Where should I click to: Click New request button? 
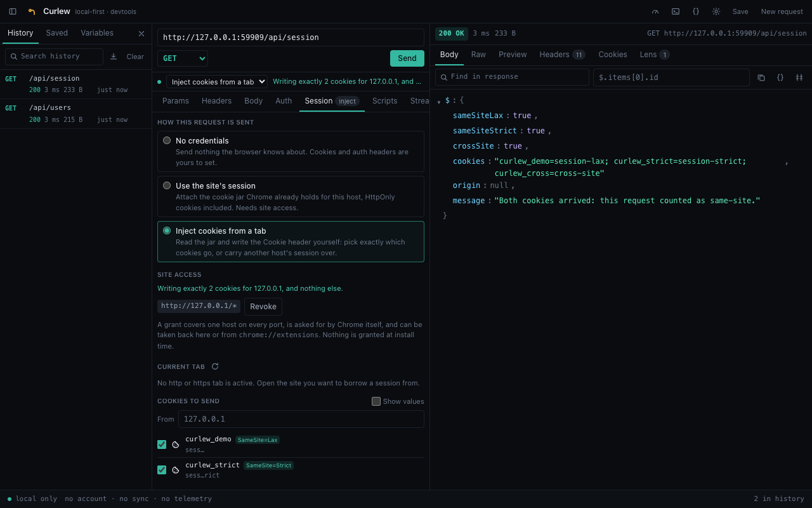(782, 11)
